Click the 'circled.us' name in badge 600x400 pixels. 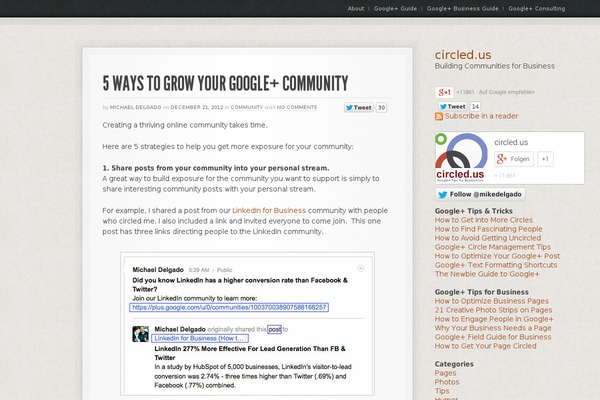(511, 142)
